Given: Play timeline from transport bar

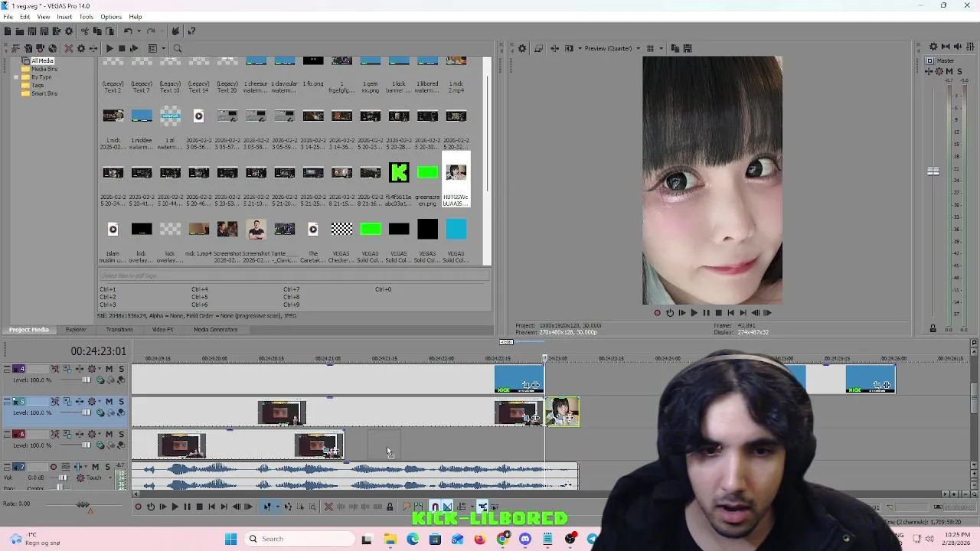Looking at the screenshot, I should point(175,506).
